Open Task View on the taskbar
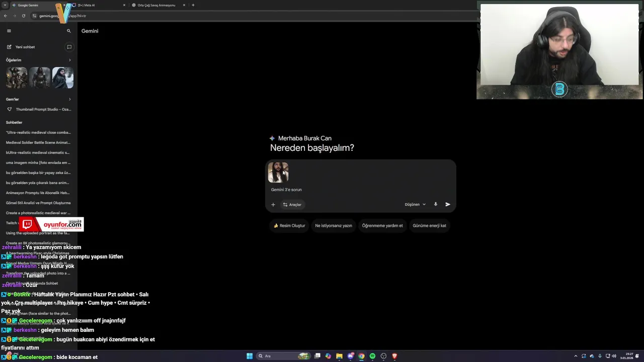The width and height of the screenshot is (644, 362). point(317,356)
